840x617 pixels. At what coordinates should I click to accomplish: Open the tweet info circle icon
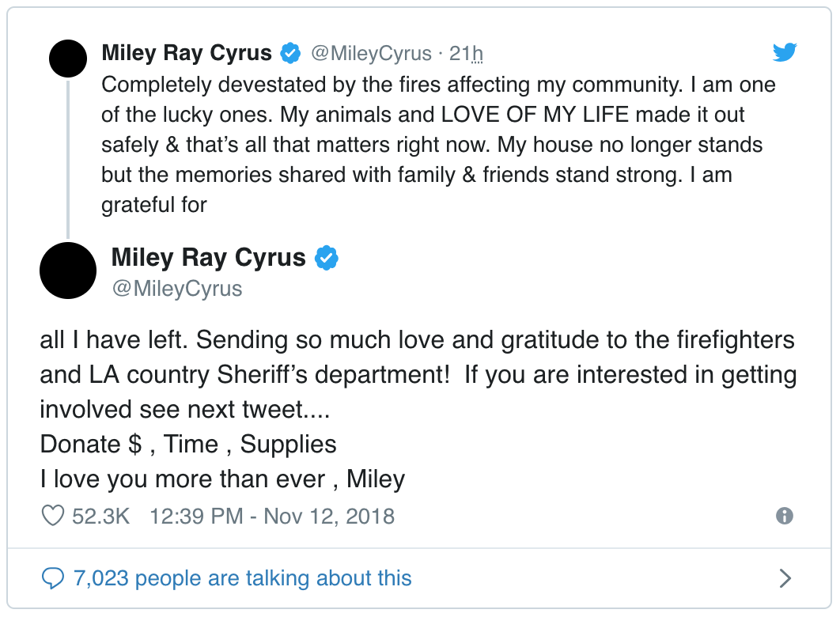(x=785, y=516)
